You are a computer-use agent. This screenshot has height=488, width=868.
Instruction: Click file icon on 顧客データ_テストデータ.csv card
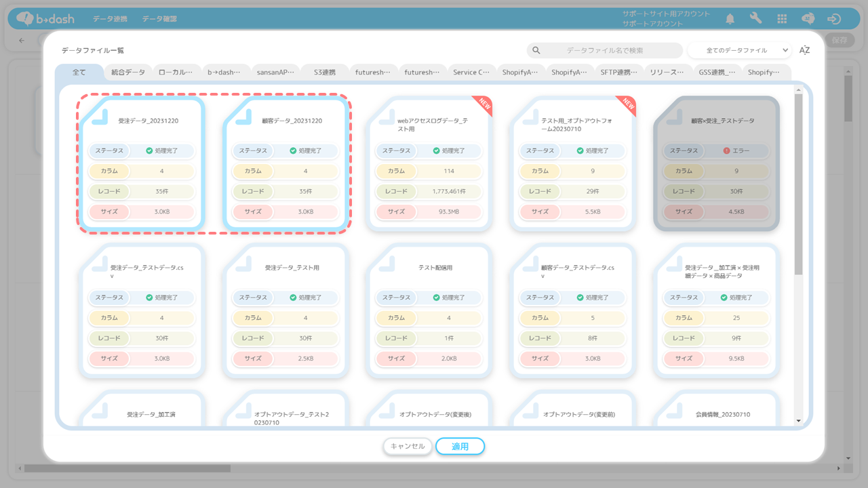click(x=532, y=264)
